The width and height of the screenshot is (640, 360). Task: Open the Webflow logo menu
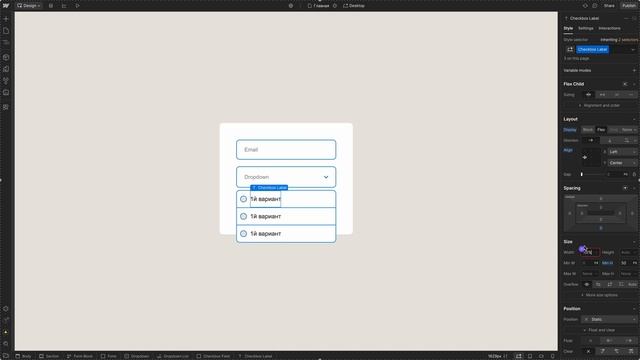click(6, 6)
